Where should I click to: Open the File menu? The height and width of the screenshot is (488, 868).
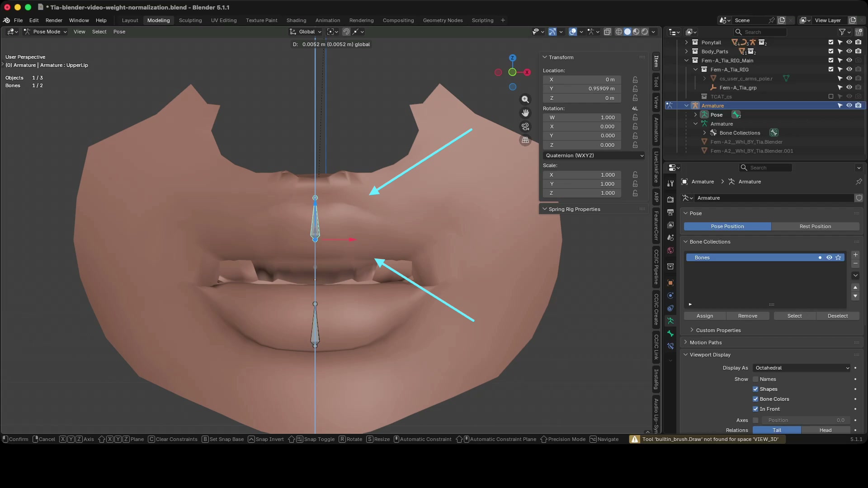coord(18,20)
